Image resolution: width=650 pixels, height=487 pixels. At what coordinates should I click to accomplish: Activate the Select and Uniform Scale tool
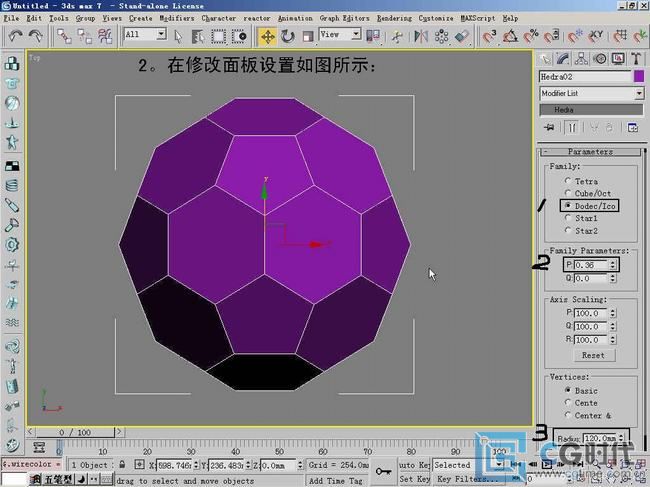(308, 36)
